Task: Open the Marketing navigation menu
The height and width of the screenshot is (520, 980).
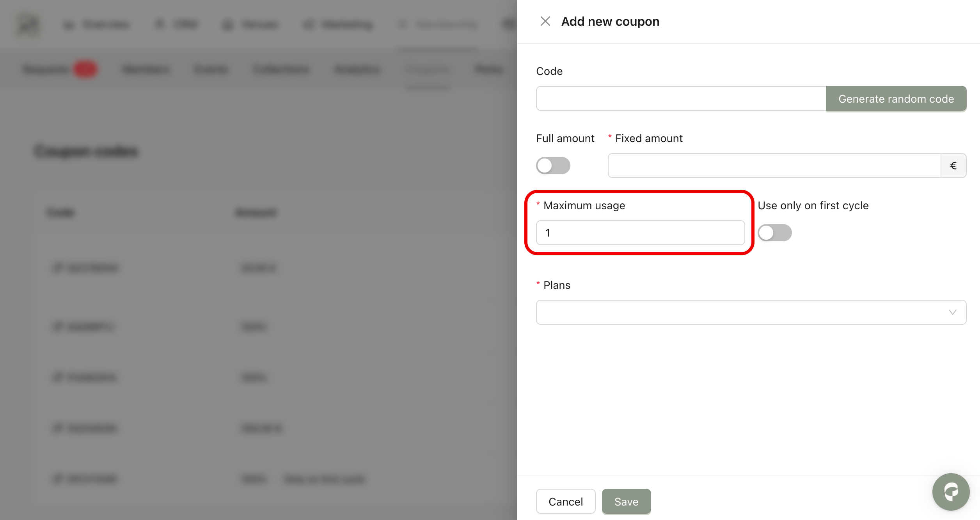Action: [x=338, y=25]
